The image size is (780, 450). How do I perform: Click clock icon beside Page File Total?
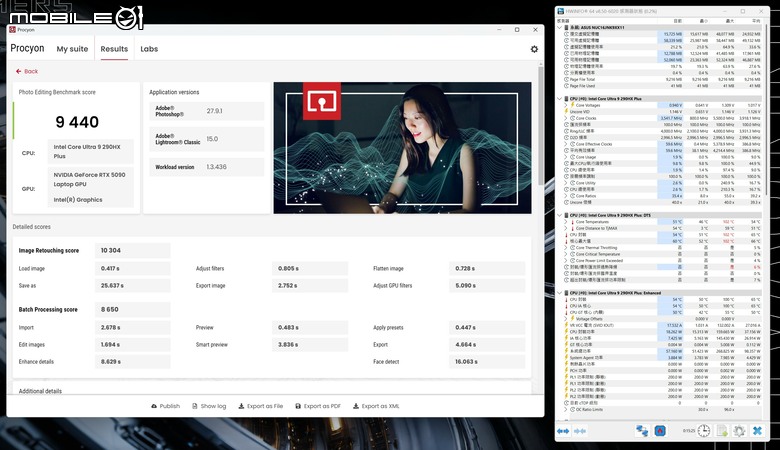pyautogui.click(x=567, y=80)
